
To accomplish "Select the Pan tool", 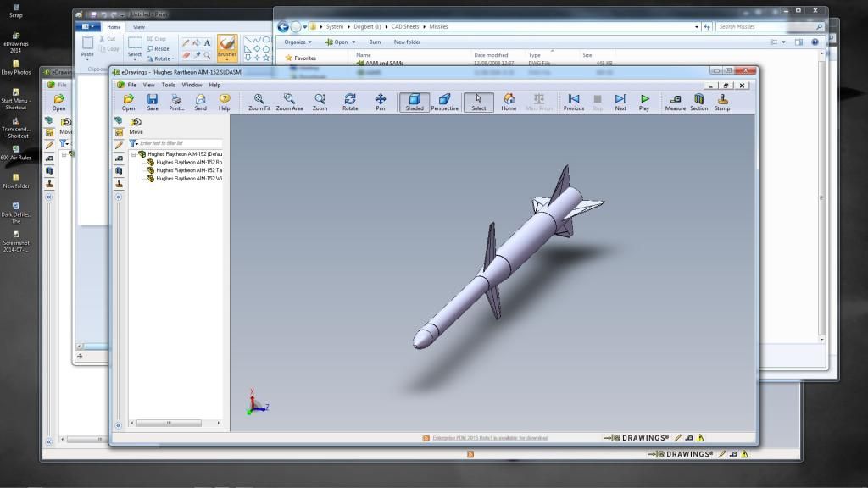I will pos(381,103).
